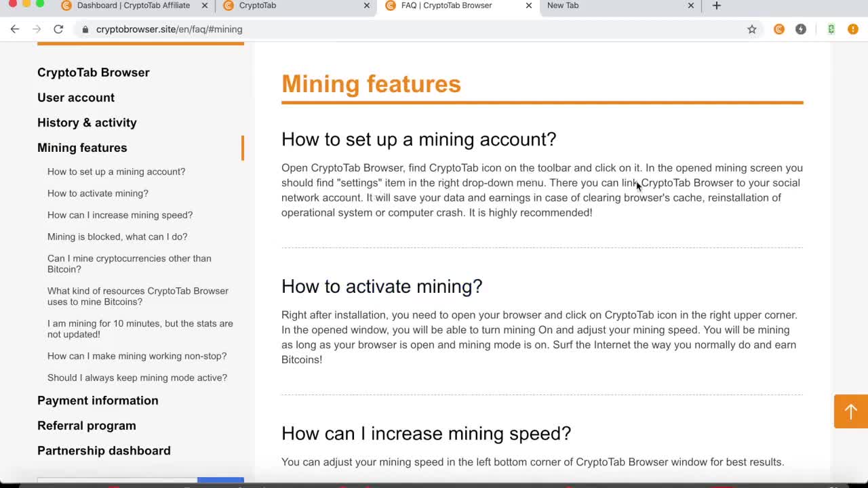The width and height of the screenshot is (868, 488).
Task: Close the New Tab tab
Action: click(691, 5)
